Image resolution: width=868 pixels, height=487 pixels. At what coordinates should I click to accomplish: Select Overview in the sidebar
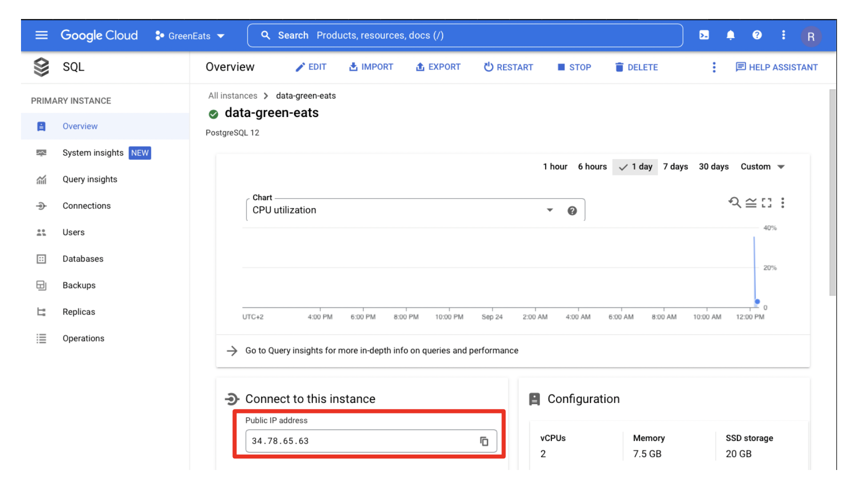(105, 126)
